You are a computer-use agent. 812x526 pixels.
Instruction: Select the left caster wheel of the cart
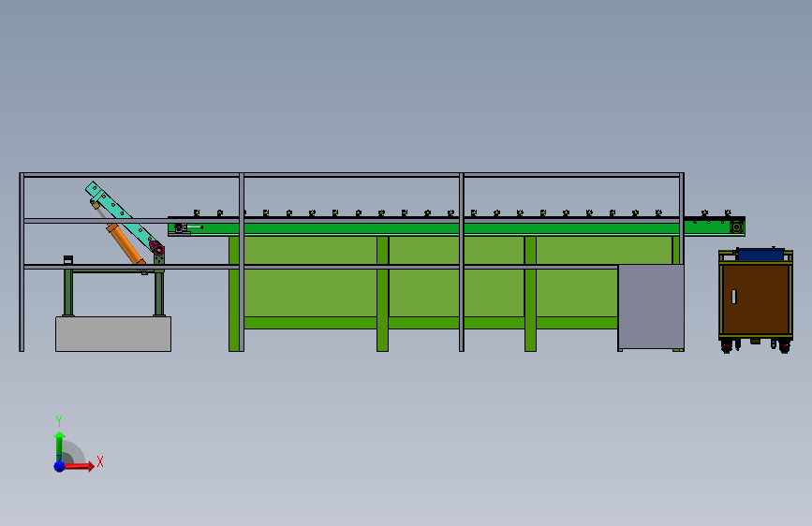click(727, 347)
